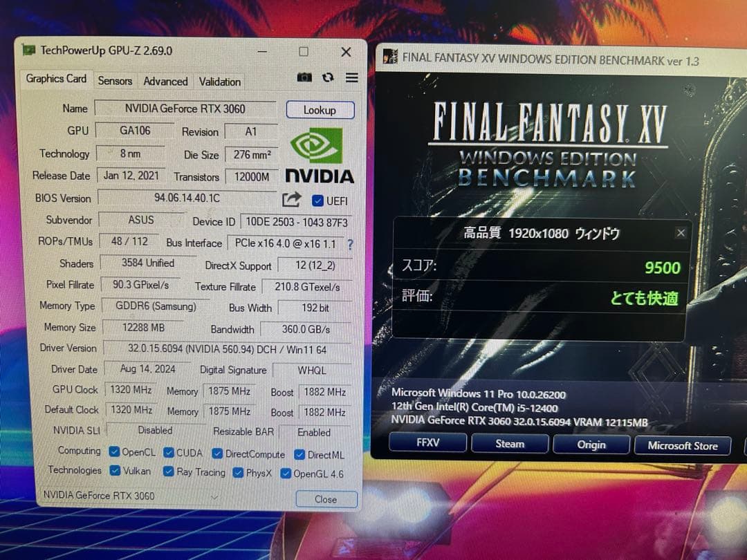
Task: Expand the GPU selector dropdown at bottom
Action: tap(214, 497)
